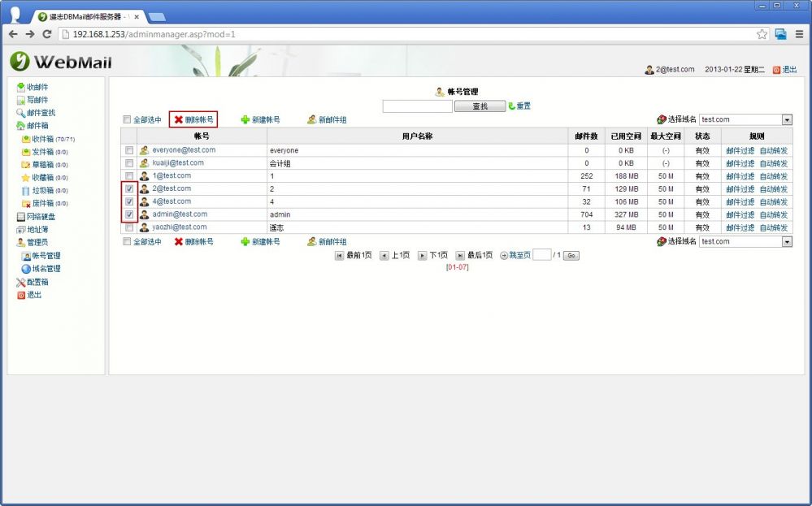
Task: Open the 网络硬盘 disk icon
Action: pos(20,217)
